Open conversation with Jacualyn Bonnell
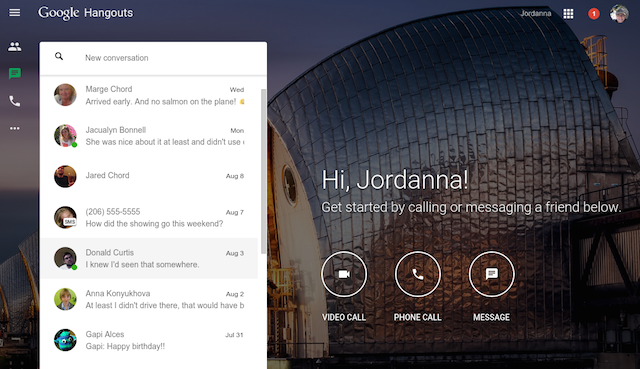Screen dimensions: 640x369 (149, 136)
